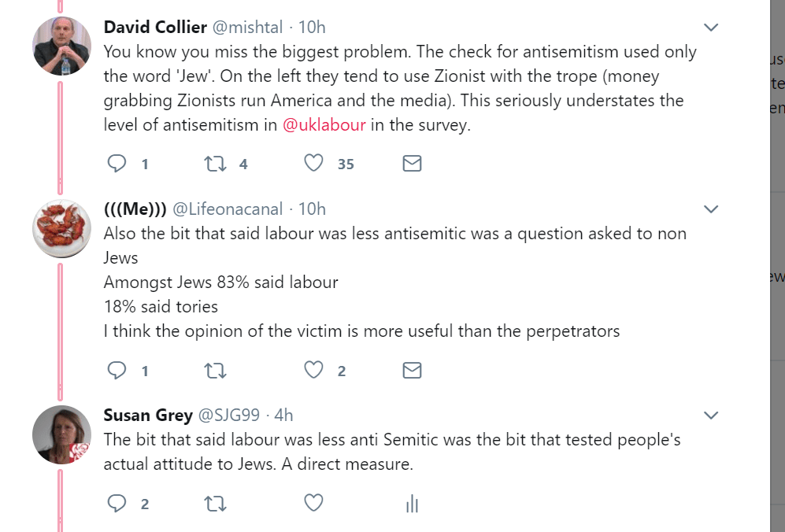Reply to David Collier's tweet
785x532 pixels.
(117, 164)
